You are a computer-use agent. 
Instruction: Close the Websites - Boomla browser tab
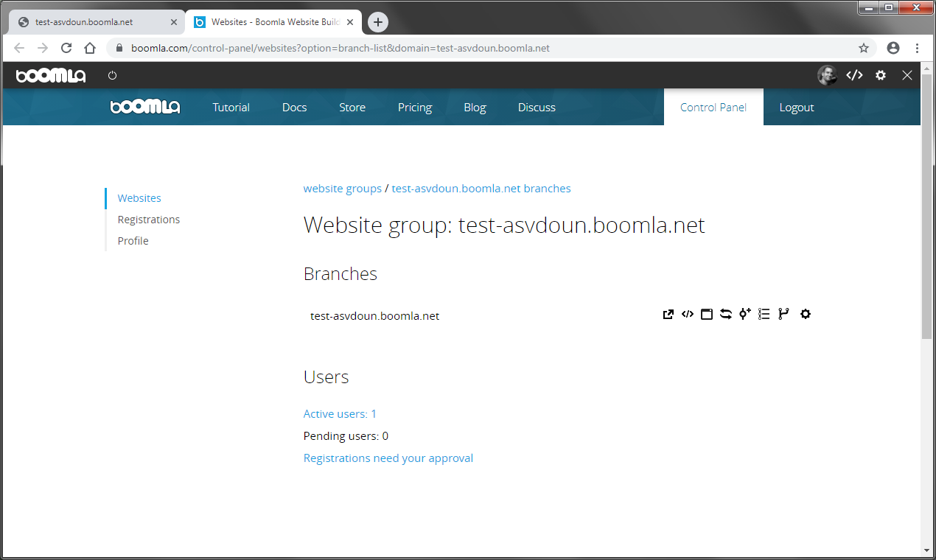coord(351,22)
